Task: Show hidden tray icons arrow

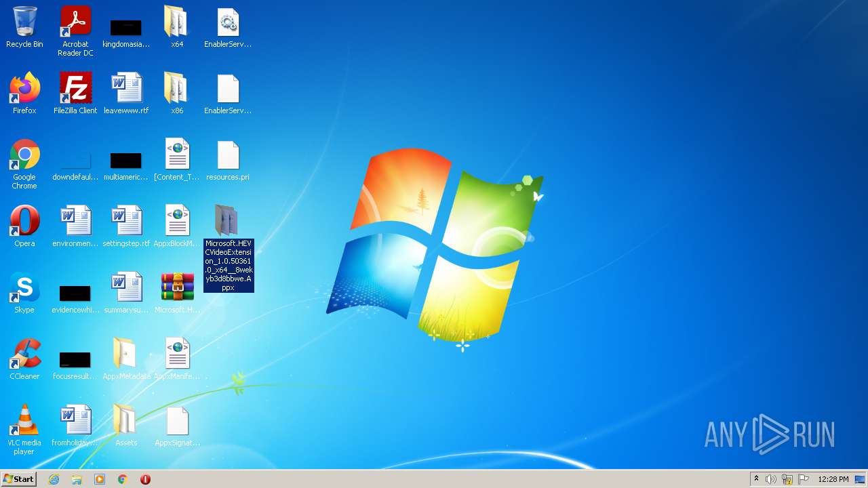Action: point(756,479)
